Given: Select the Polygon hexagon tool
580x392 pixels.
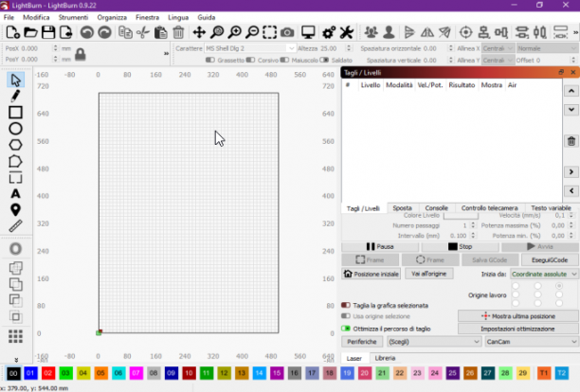Looking at the screenshot, I should (15, 145).
